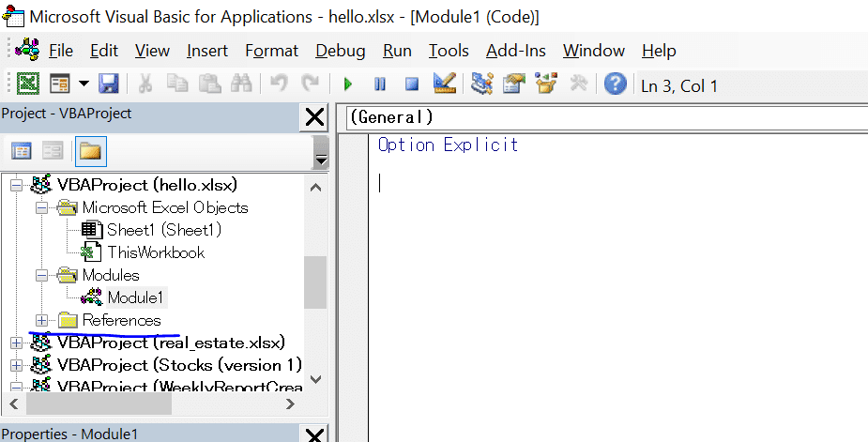Select VBAProject (real_estate.xlsx) project
The image size is (868, 442).
pyautogui.click(x=171, y=343)
